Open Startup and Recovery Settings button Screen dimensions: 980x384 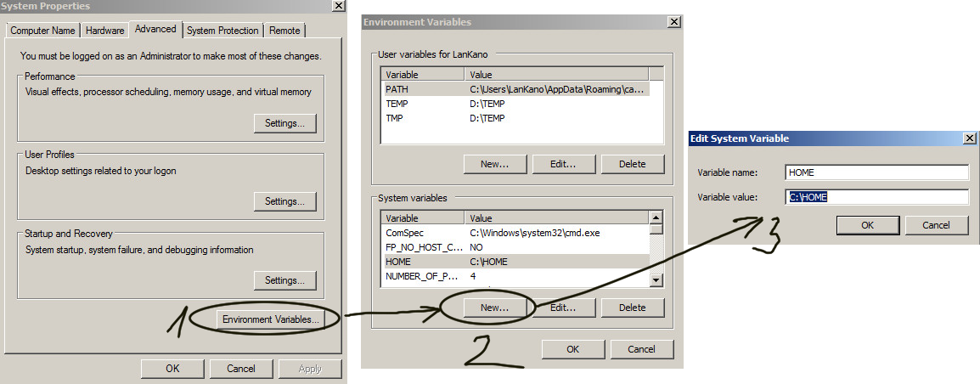[285, 280]
